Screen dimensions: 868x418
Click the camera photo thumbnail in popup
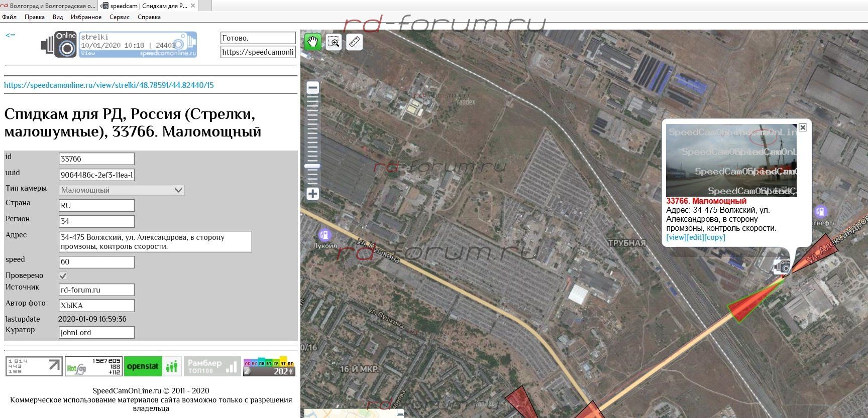click(x=731, y=161)
